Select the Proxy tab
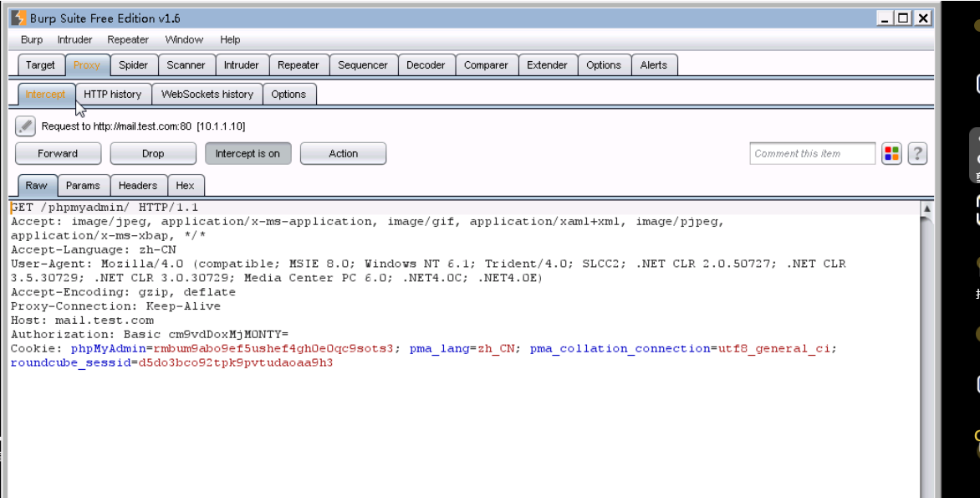 87,65
